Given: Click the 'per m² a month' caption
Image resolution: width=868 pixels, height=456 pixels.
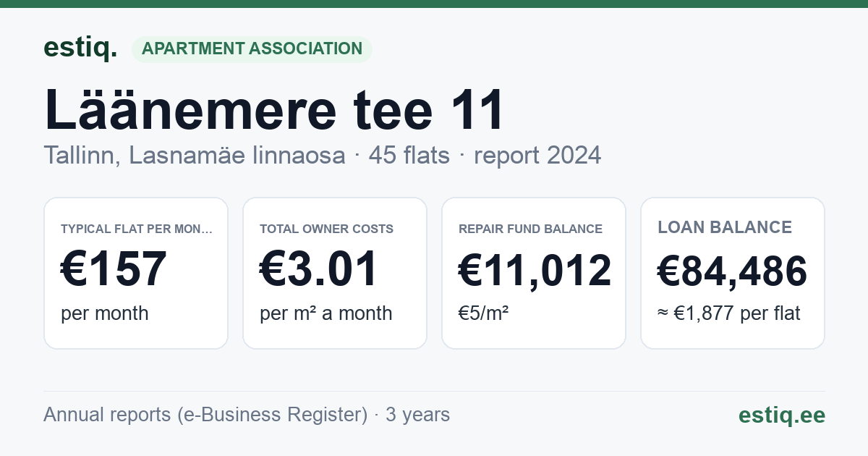Looking at the screenshot, I should tap(326, 313).
